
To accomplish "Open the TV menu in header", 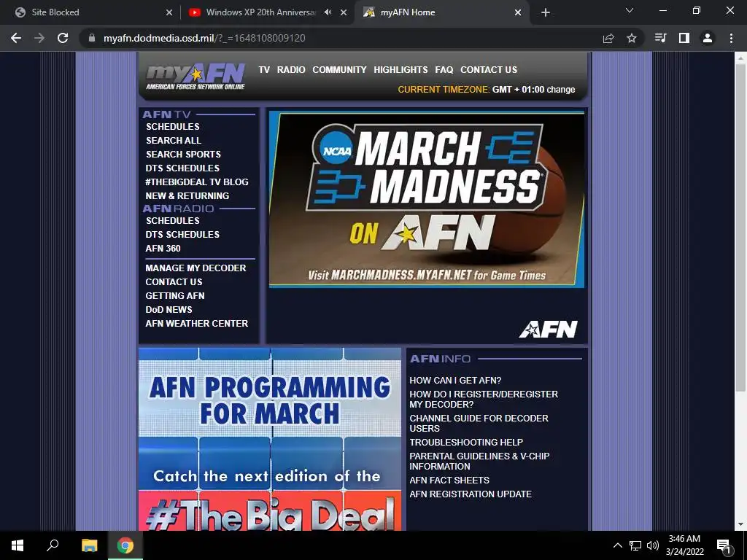I will (x=264, y=69).
